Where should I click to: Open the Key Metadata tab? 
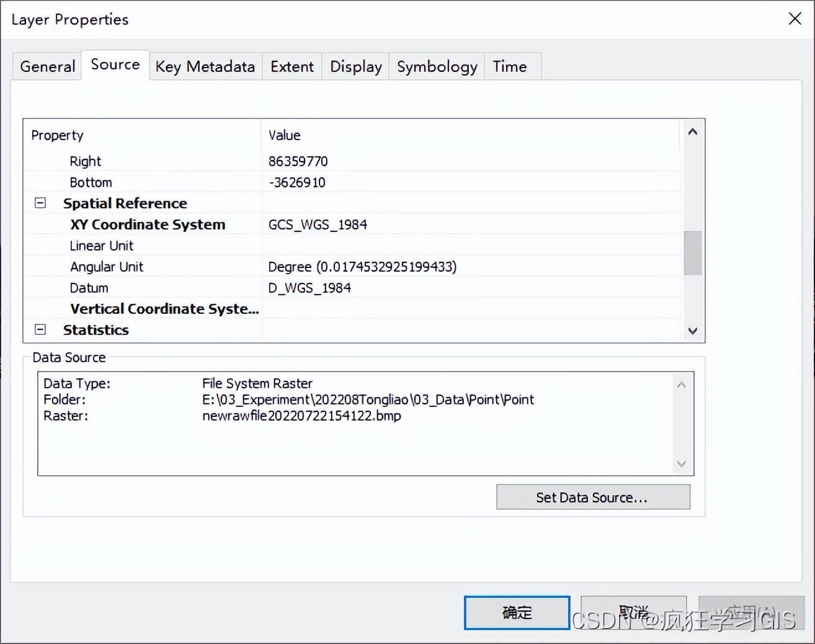(205, 66)
